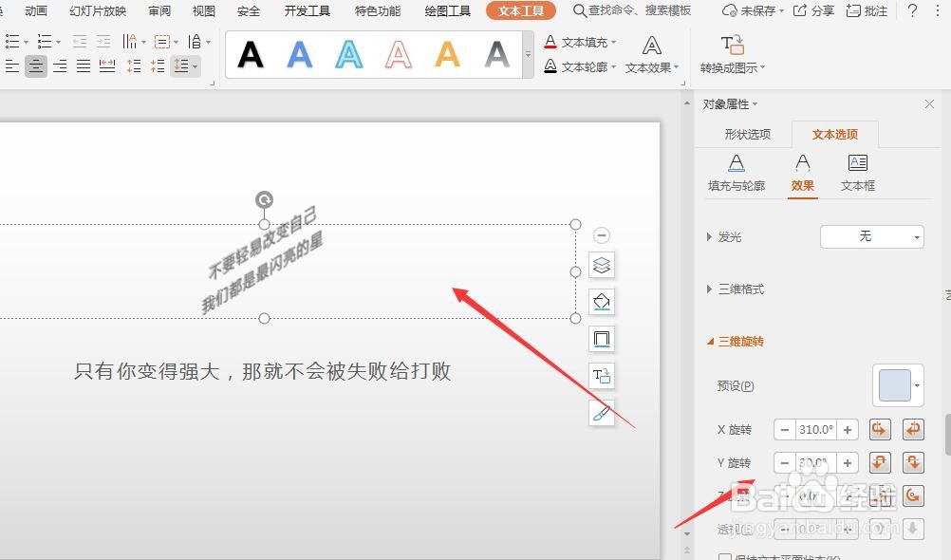
Task: Click the floating layers icon beside the text box
Action: pos(602,266)
